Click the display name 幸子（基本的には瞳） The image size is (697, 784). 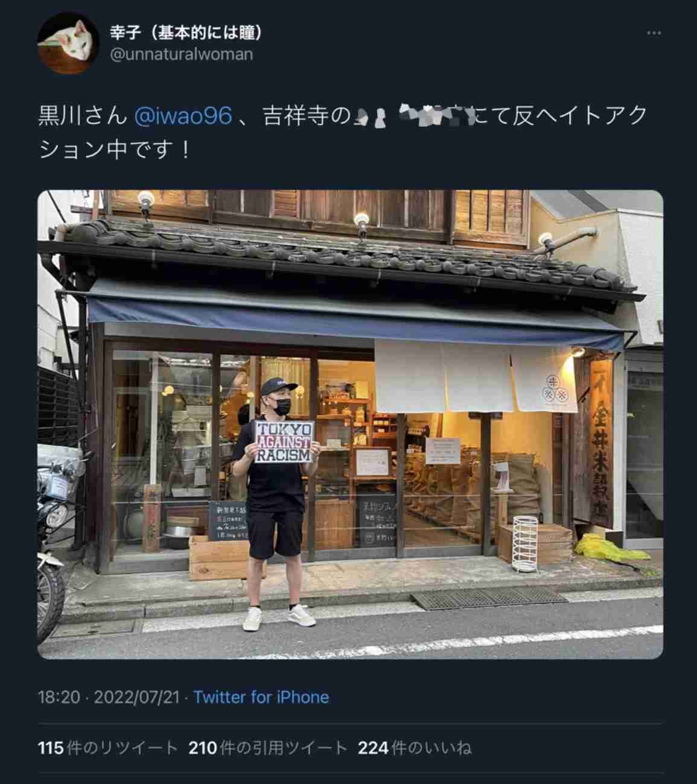[186, 31]
